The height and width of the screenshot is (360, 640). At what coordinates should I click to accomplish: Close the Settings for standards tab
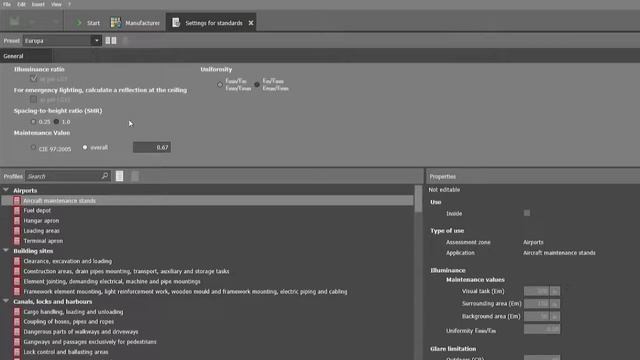click(251, 23)
